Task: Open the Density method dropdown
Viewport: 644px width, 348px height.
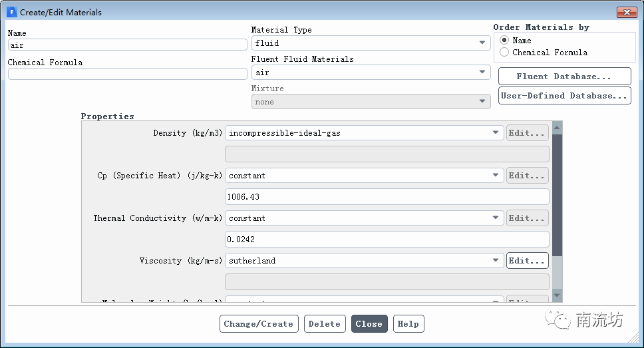Action: point(365,133)
